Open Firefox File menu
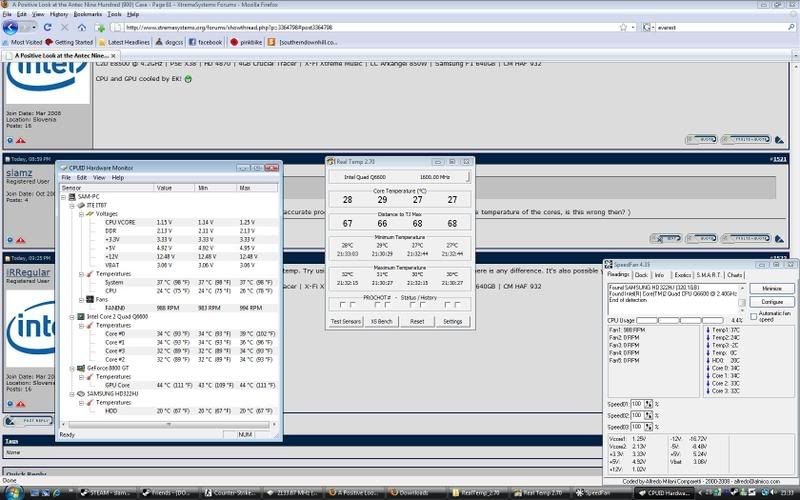The image size is (800, 500). pyautogui.click(x=7, y=14)
